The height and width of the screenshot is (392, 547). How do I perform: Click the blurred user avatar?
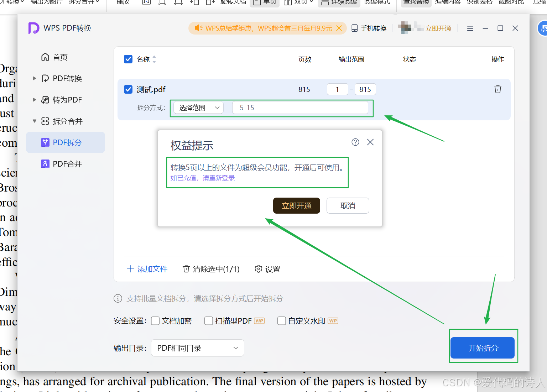pos(405,28)
